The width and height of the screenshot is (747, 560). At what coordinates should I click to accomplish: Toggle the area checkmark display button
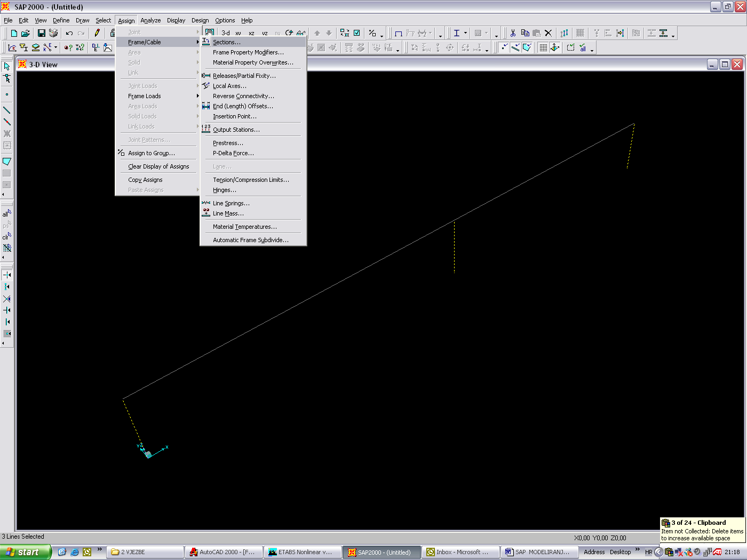pos(527,47)
